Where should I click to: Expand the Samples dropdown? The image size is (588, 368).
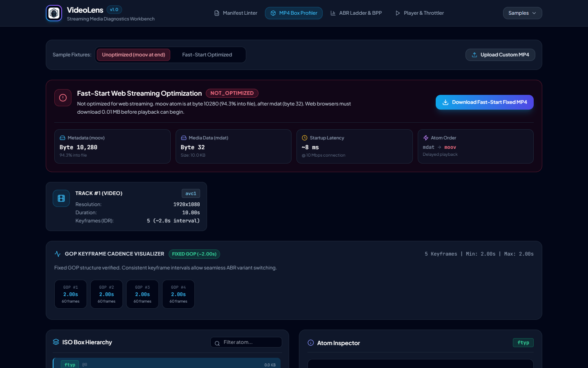522,13
